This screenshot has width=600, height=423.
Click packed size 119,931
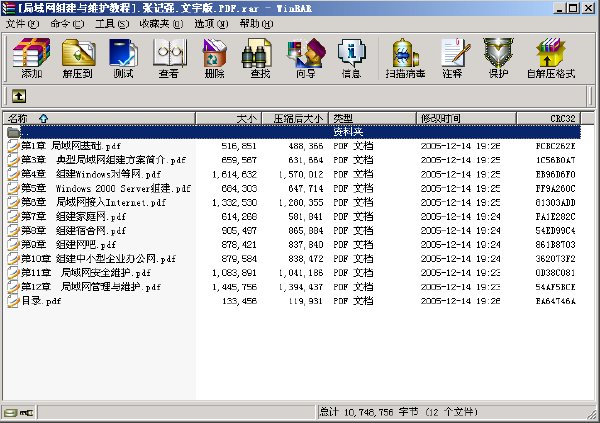(x=305, y=301)
